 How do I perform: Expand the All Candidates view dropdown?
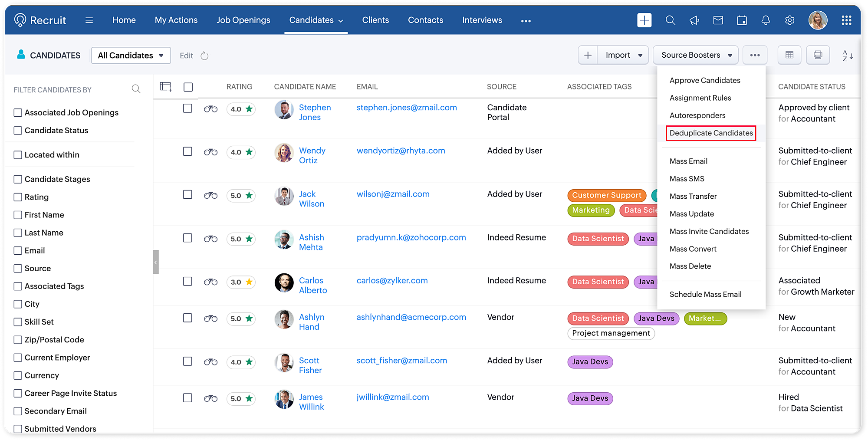(131, 56)
